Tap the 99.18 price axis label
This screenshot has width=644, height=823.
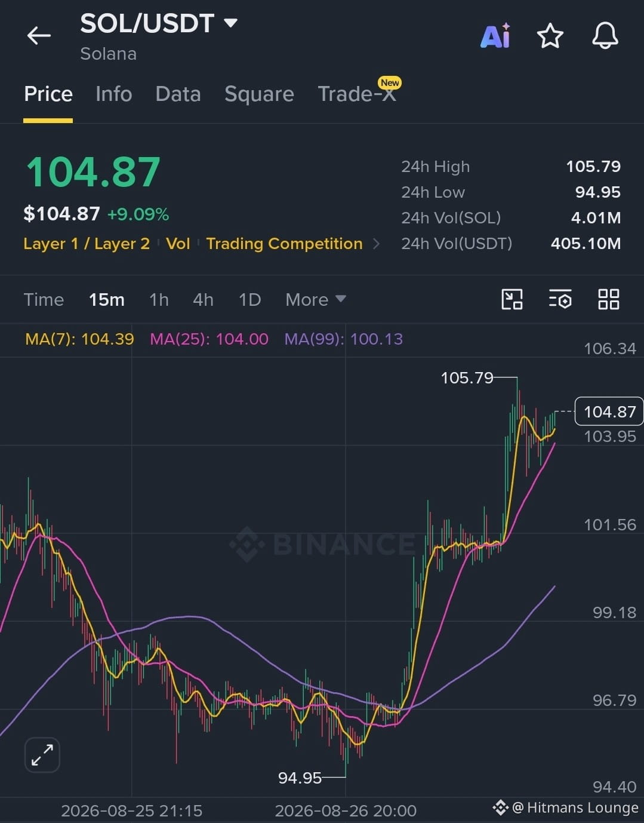pos(614,613)
